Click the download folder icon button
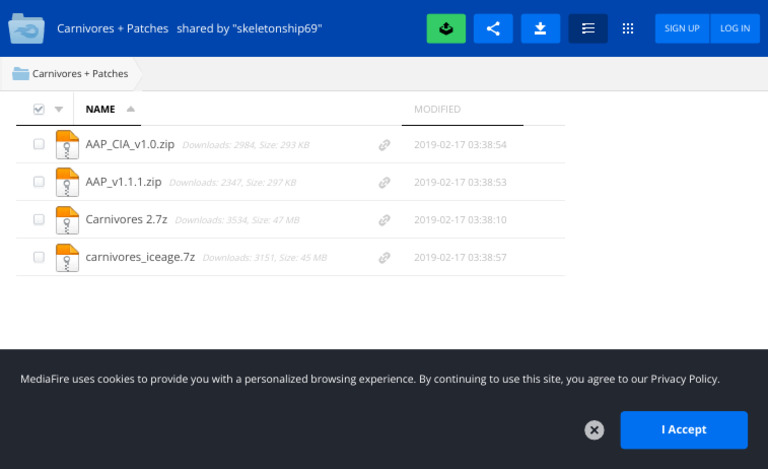768x469 pixels. [x=540, y=29]
